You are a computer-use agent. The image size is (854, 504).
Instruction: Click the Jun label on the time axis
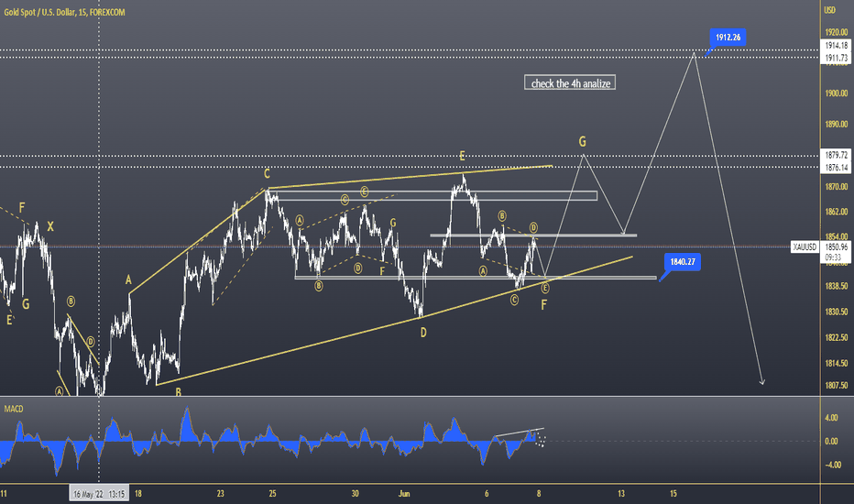[x=404, y=494]
